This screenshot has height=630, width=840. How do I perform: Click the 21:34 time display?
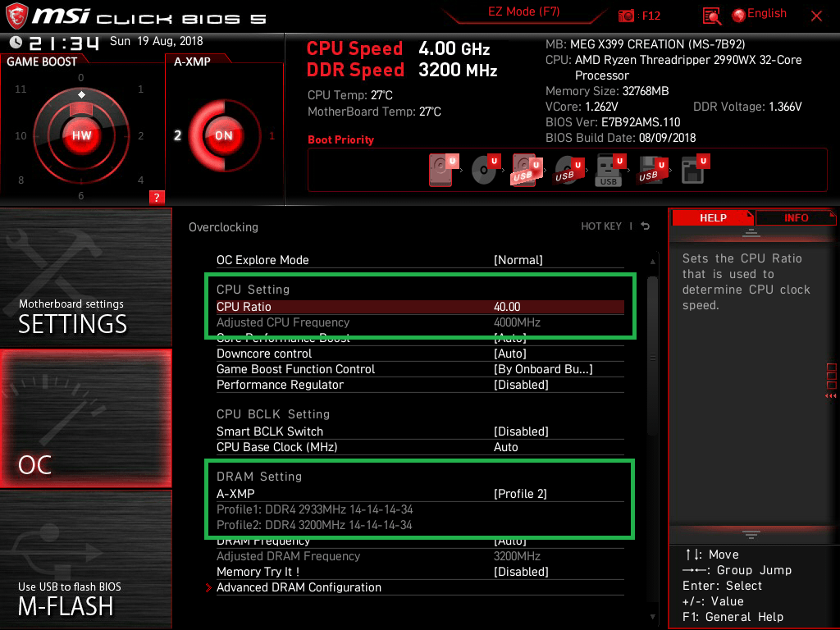coord(64,43)
